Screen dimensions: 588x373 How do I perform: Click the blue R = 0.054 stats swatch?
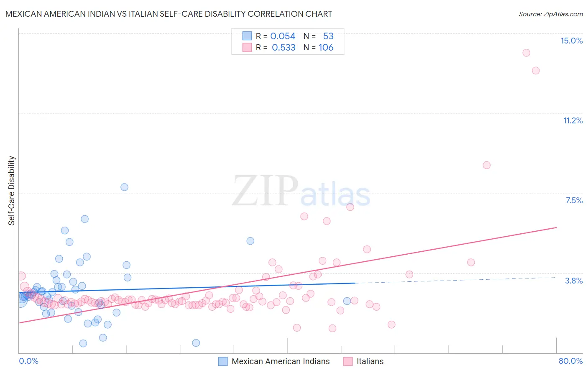(x=247, y=36)
